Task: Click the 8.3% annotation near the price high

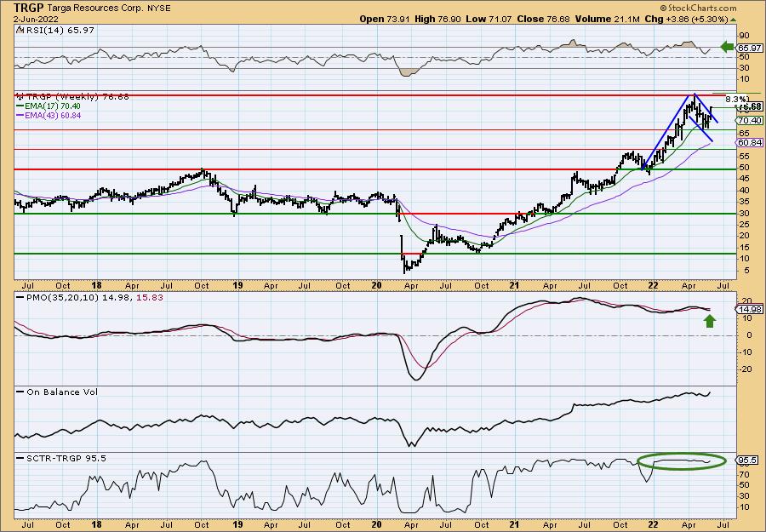Action: pyautogui.click(x=735, y=98)
